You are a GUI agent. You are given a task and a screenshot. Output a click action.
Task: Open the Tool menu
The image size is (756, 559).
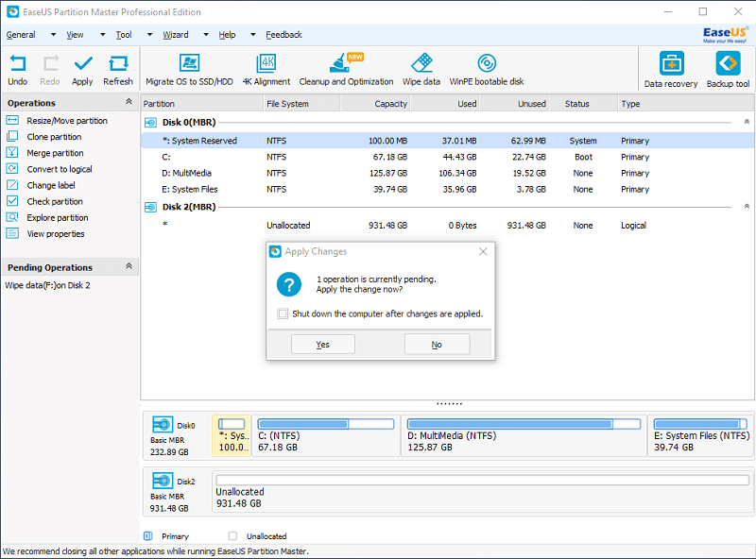(x=124, y=35)
